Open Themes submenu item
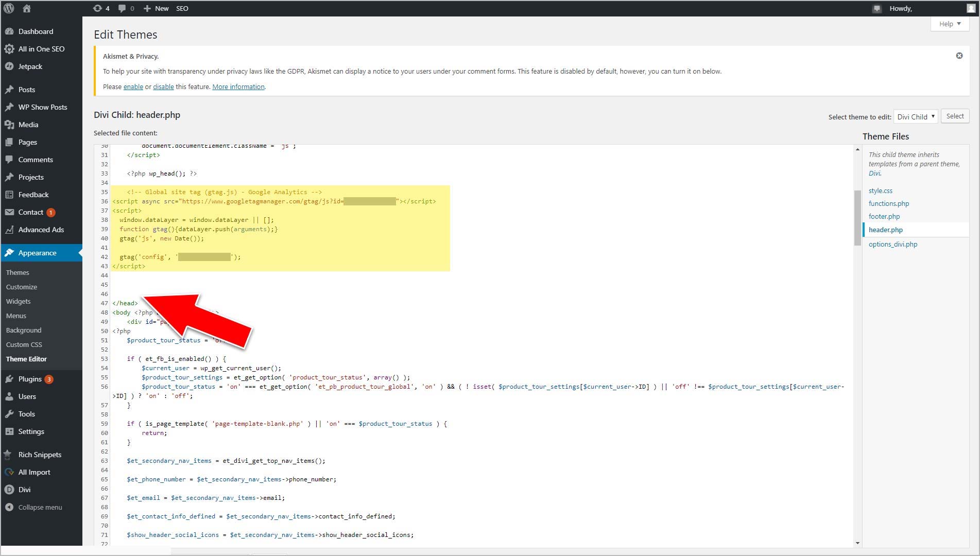Screen dimensions: 980x556 pos(18,272)
